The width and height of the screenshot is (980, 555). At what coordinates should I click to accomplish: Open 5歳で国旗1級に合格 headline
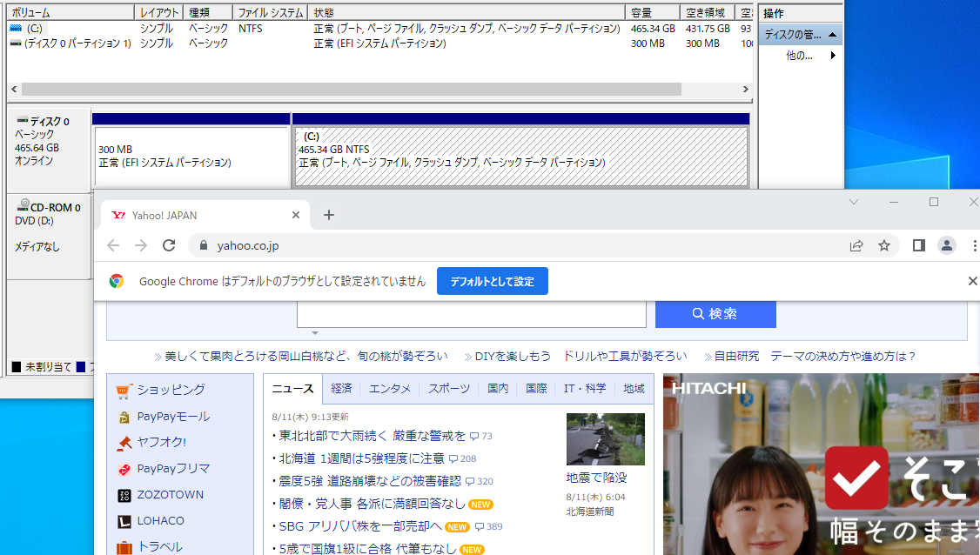367,549
